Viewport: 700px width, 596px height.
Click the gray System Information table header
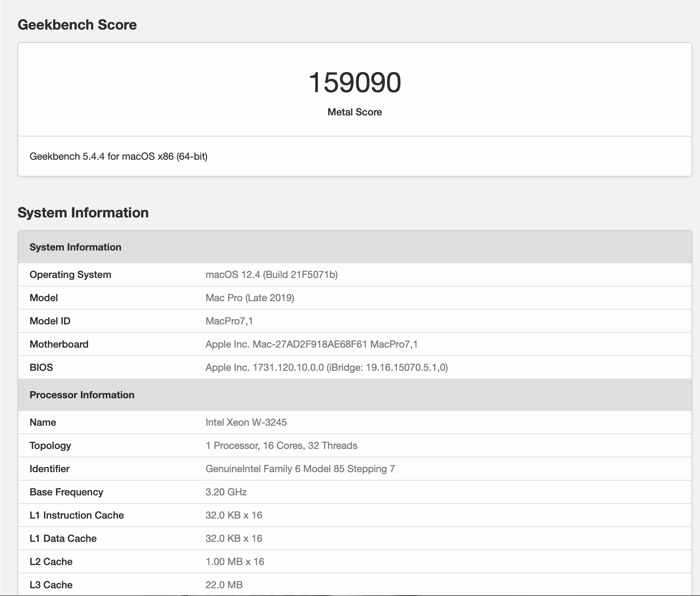[x=75, y=247]
